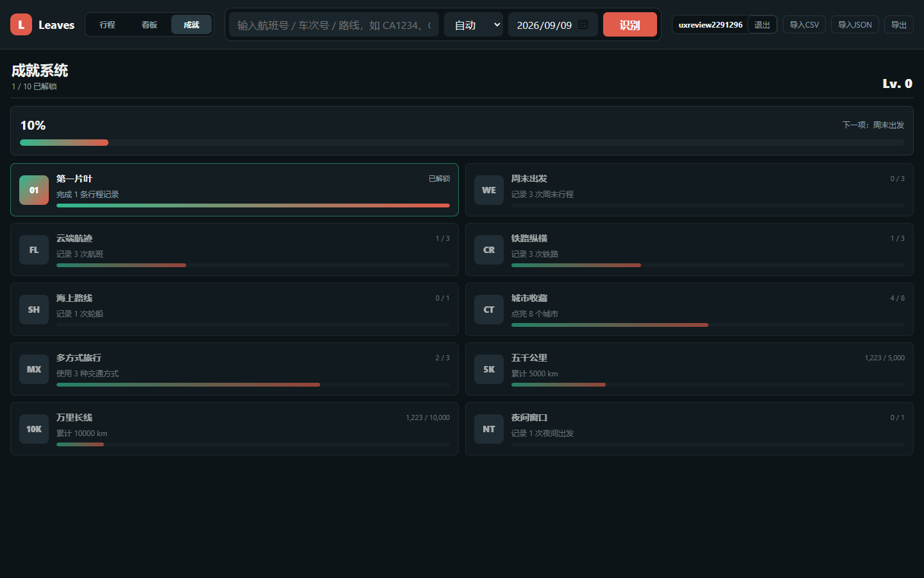The height and width of the screenshot is (578, 924).
Task: Click the 退出 logout button
Action: click(762, 24)
